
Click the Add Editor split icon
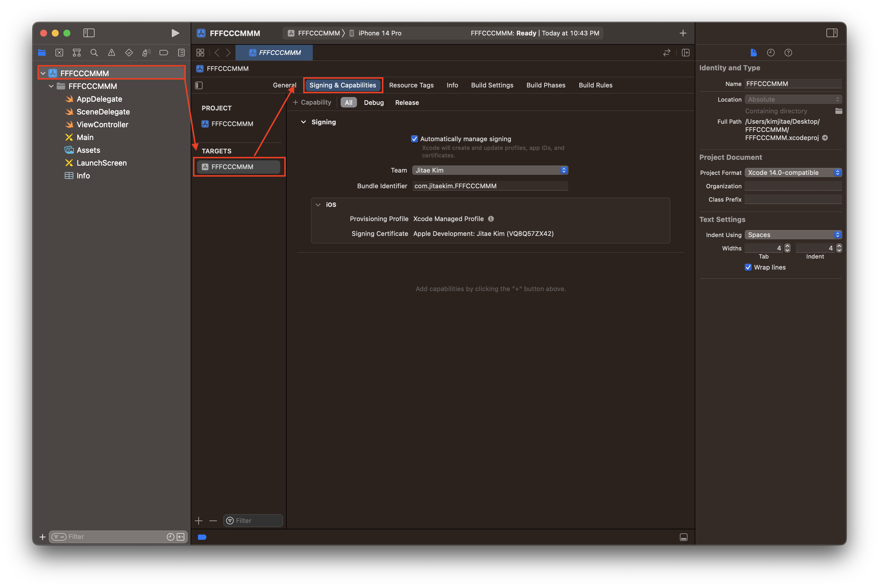(x=685, y=53)
